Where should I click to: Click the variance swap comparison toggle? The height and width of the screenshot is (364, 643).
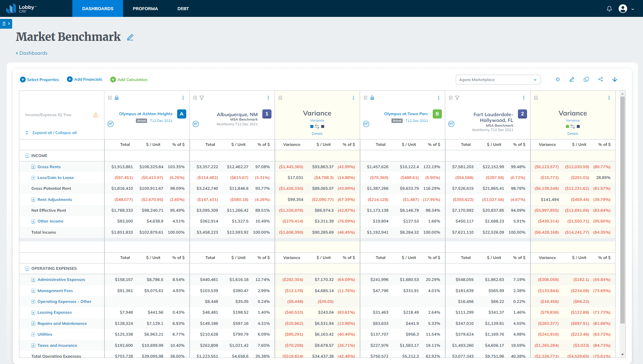317,126
